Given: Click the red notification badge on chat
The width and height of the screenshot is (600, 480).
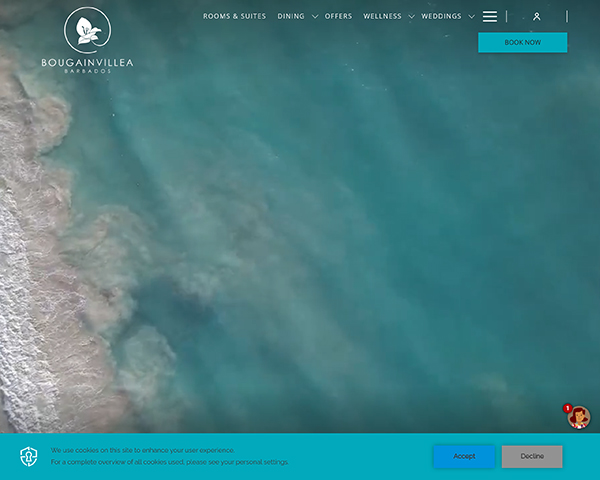Looking at the screenshot, I should coord(568,408).
